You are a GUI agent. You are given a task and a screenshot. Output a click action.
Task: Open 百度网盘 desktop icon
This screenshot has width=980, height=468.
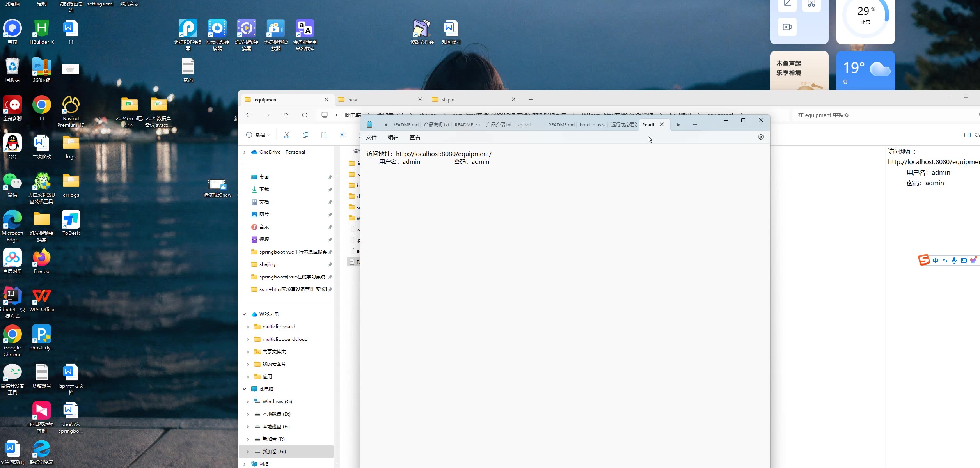(12, 261)
